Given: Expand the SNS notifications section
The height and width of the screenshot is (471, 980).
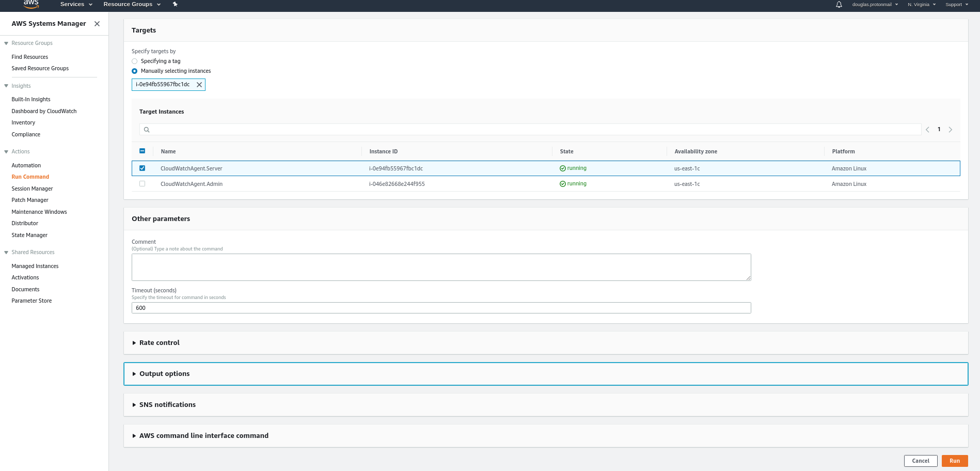Looking at the screenshot, I should [x=167, y=405].
